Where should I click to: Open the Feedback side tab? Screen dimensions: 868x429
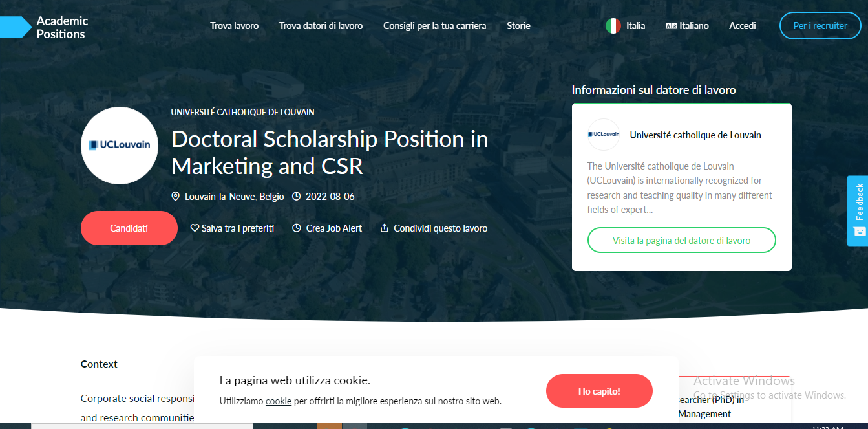tap(858, 210)
